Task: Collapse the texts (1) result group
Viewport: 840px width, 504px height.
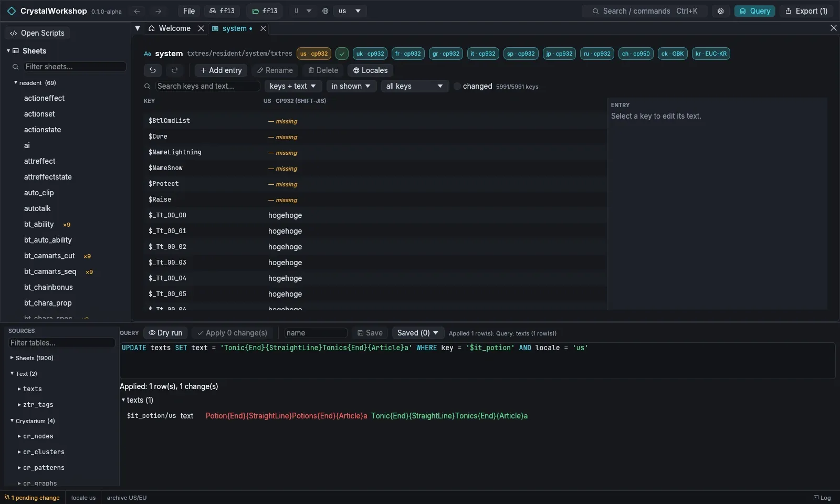Action: (123, 400)
